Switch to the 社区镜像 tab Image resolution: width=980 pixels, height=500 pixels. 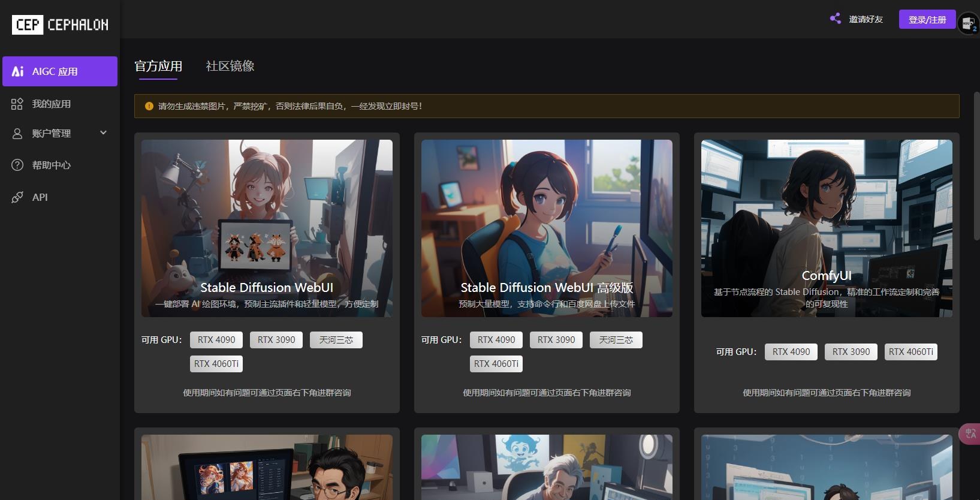230,66
